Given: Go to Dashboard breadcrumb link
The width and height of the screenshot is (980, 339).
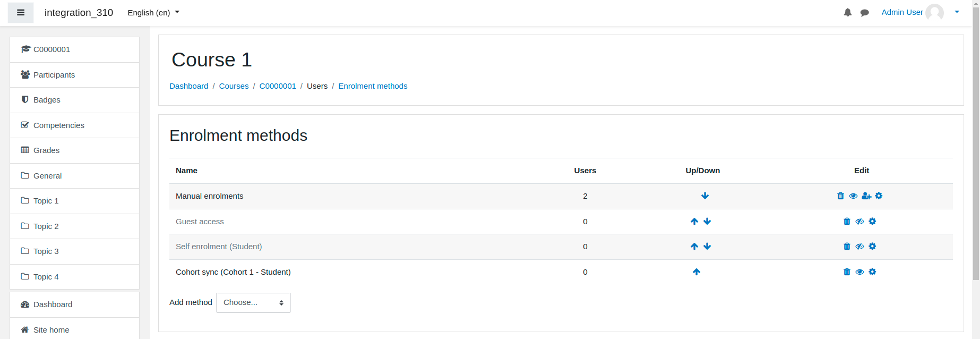Looking at the screenshot, I should (188, 86).
